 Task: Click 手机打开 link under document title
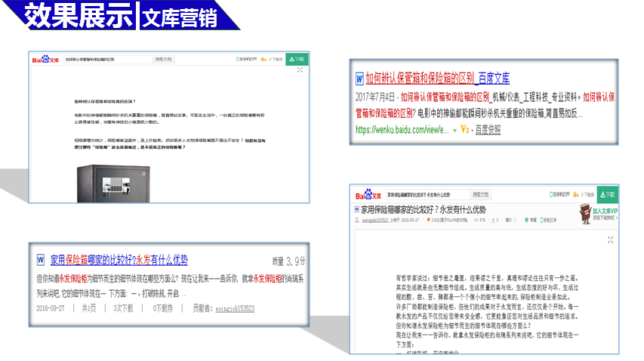(548, 221)
